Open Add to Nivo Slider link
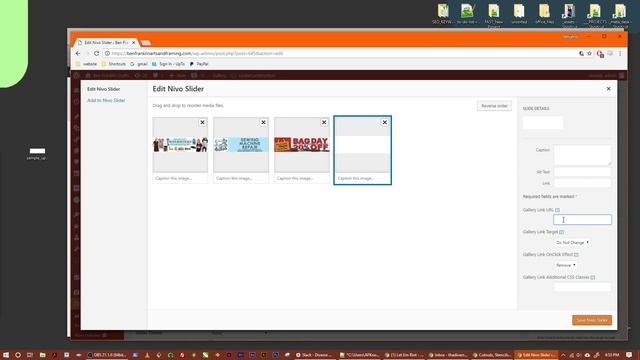 click(x=106, y=100)
